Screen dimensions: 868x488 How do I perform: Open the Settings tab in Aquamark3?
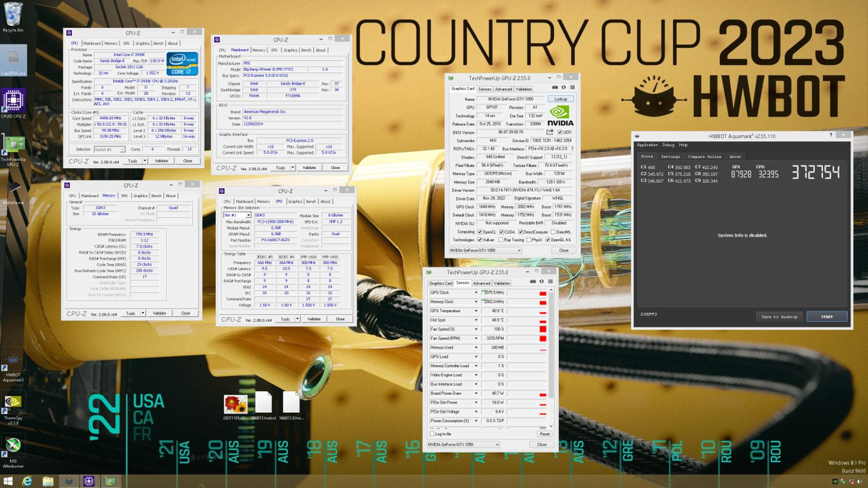point(670,156)
